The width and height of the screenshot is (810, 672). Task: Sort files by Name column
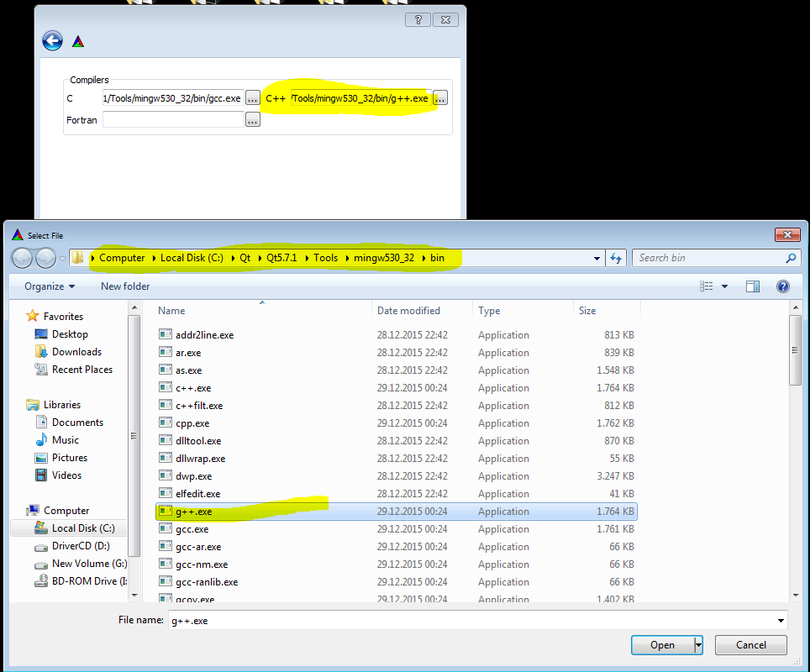[171, 311]
